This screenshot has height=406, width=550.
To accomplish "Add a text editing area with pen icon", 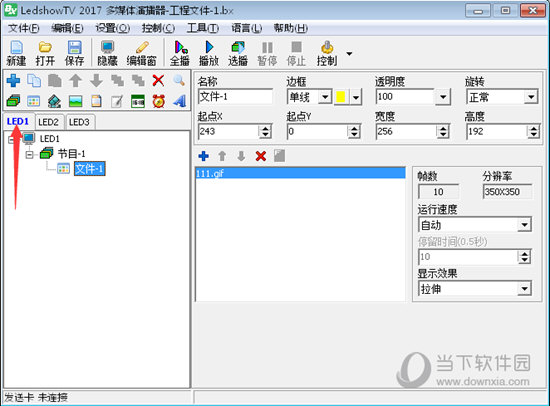I will pos(117,101).
